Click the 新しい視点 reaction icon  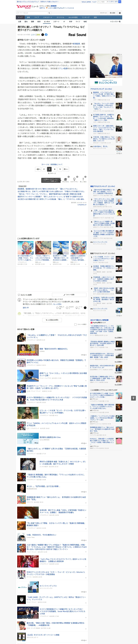(x=83, y=179)
